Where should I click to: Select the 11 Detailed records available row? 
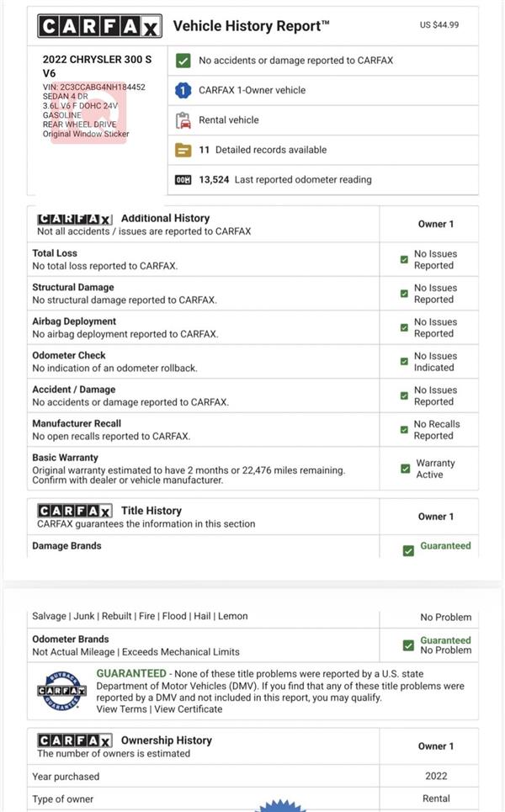(x=323, y=150)
